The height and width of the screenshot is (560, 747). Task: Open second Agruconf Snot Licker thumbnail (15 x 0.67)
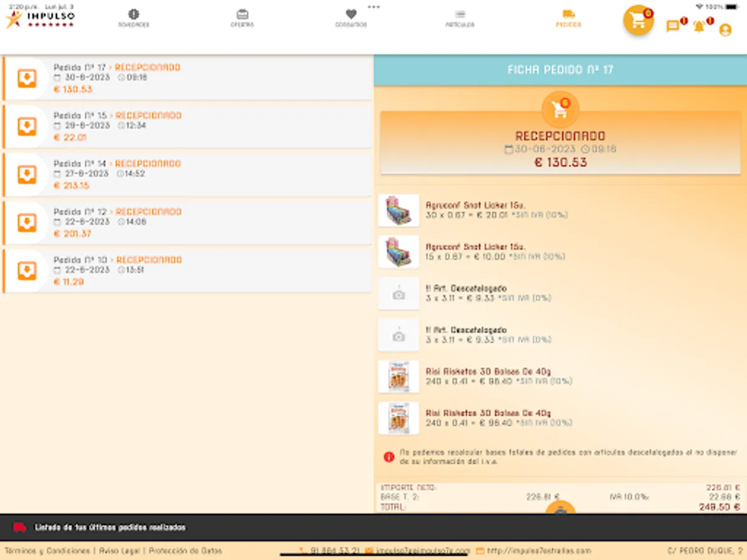398,251
